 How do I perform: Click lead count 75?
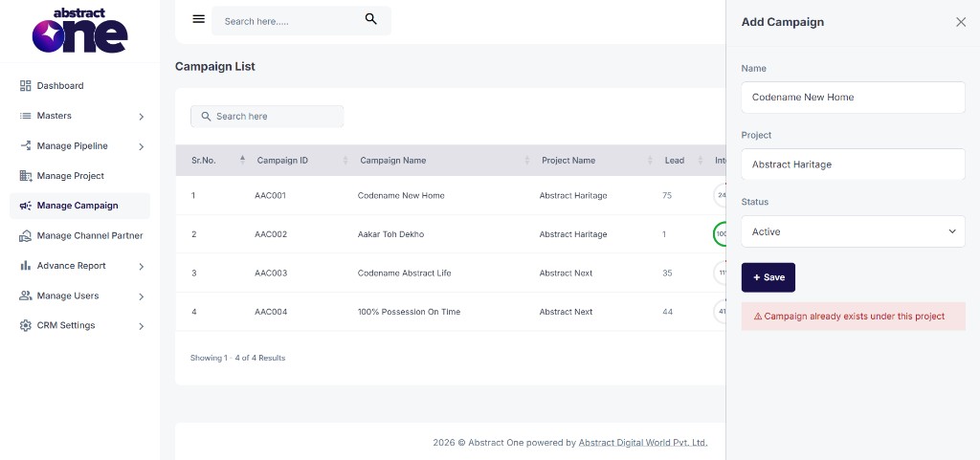[667, 195]
